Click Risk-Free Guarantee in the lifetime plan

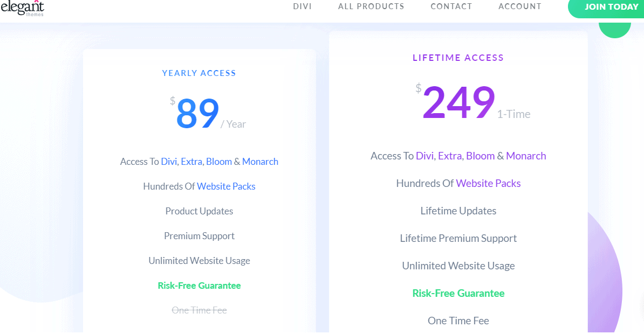tap(458, 293)
